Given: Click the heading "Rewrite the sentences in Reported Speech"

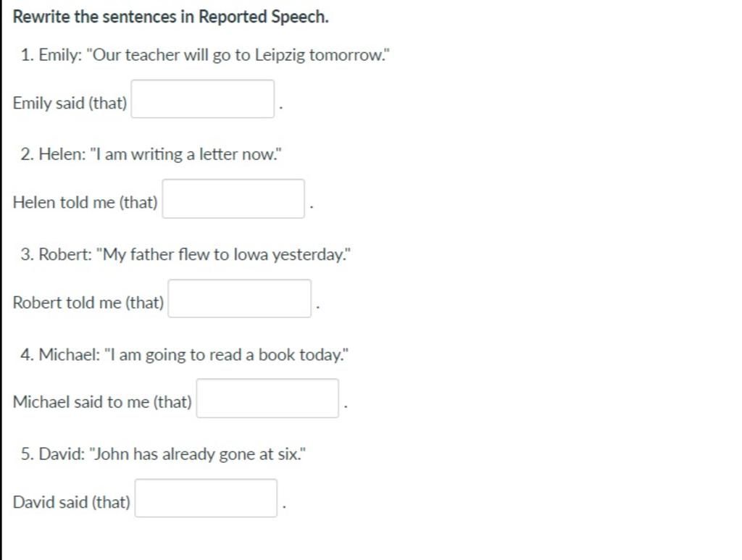Looking at the screenshot, I should tap(170, 17).
